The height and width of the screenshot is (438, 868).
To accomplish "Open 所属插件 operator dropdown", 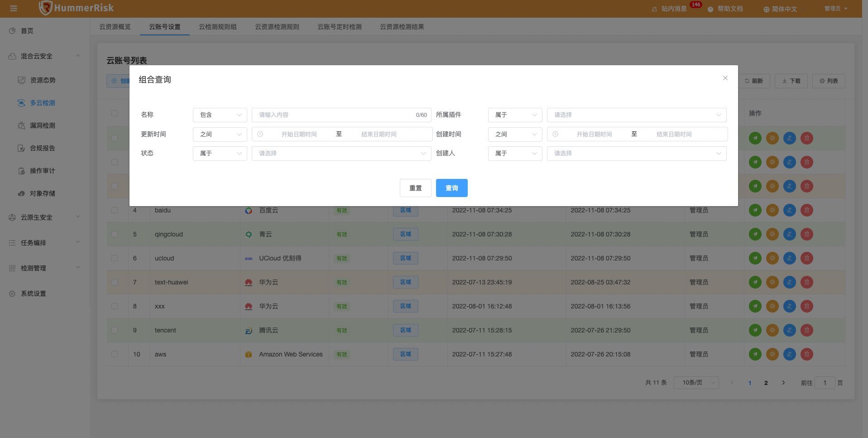I will tap(515, 115).
